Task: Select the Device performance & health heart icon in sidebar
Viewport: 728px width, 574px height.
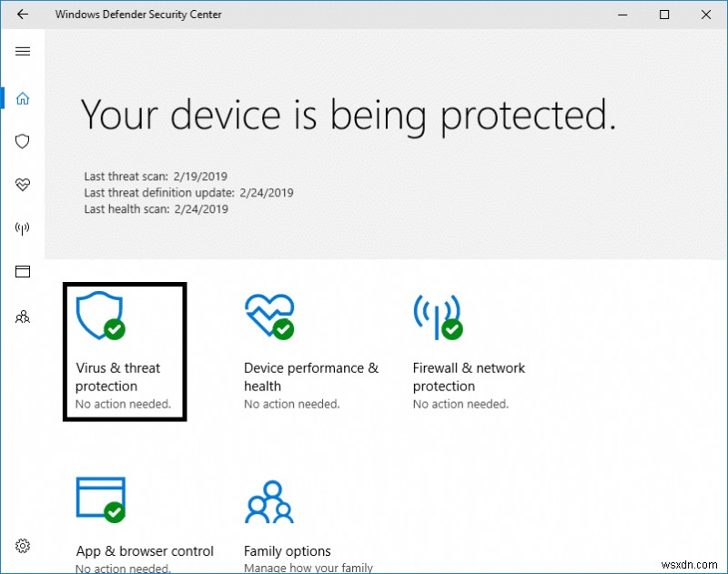Action: point(23,185)
